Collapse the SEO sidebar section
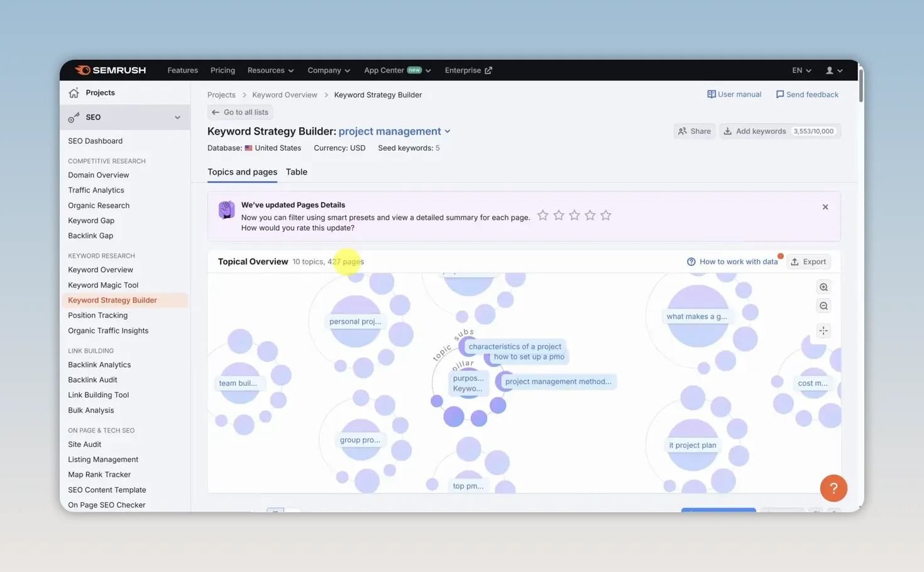Screen dimensions: 924x572 (177, 118)
